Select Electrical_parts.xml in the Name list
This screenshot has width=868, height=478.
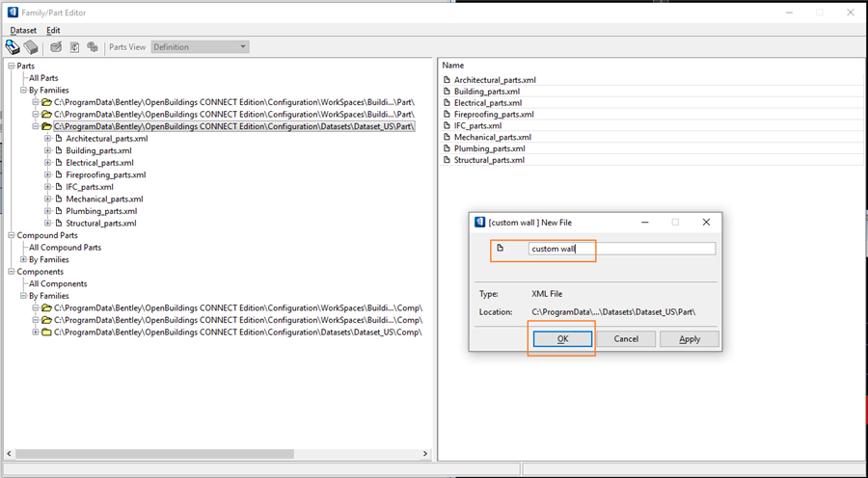pyautogui.click(x=488, y=103)
